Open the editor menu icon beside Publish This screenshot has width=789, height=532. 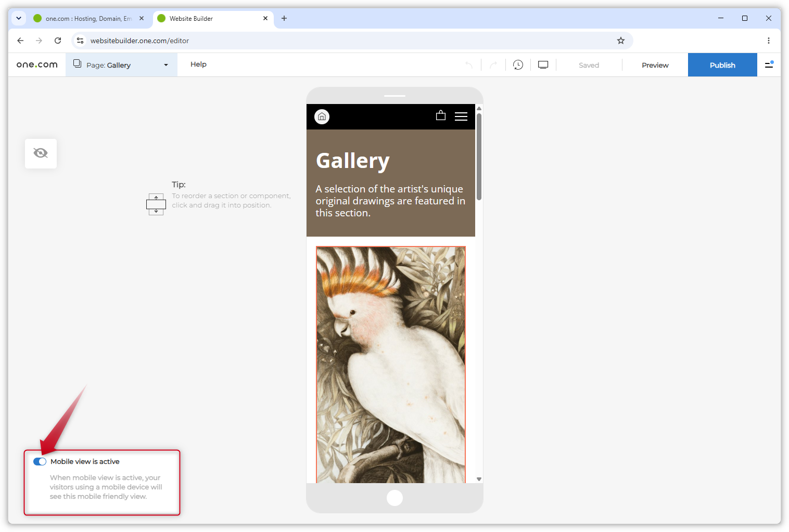click(x=769, y=64)
